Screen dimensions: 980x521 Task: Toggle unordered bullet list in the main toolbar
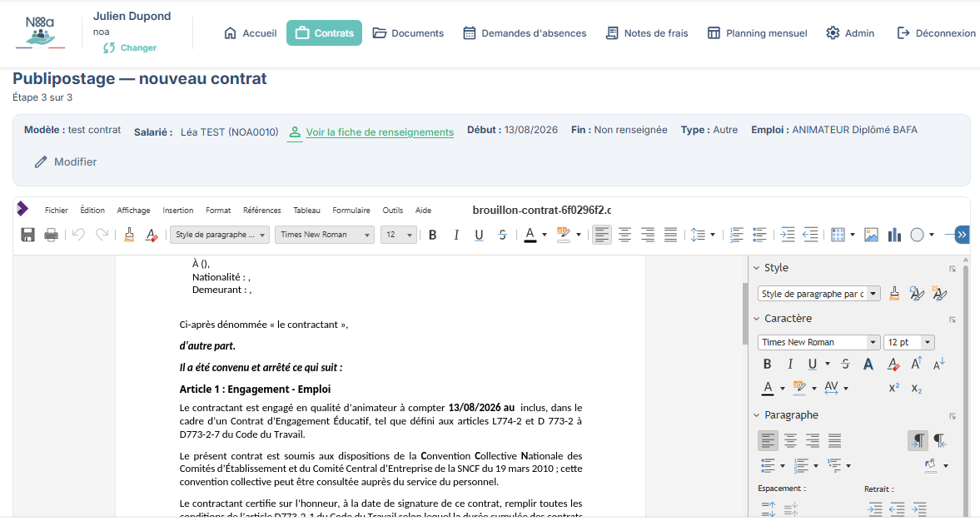(760, 235)
